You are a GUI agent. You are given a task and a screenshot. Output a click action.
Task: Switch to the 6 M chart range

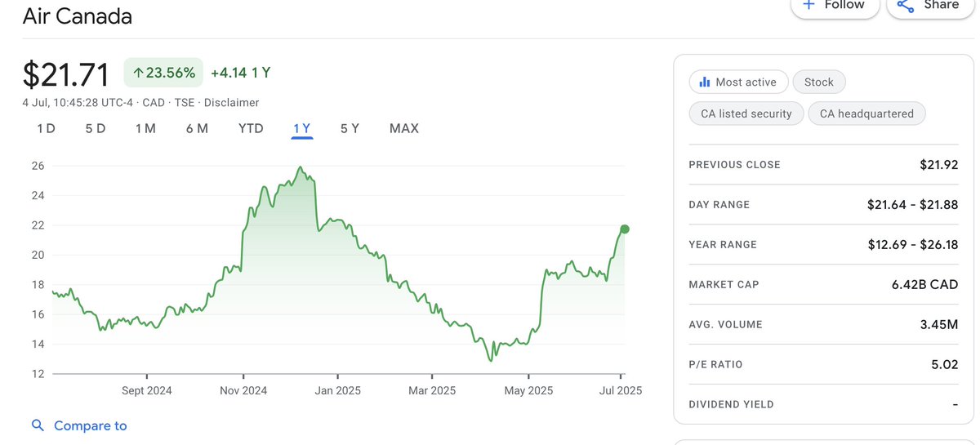(197, 128)
